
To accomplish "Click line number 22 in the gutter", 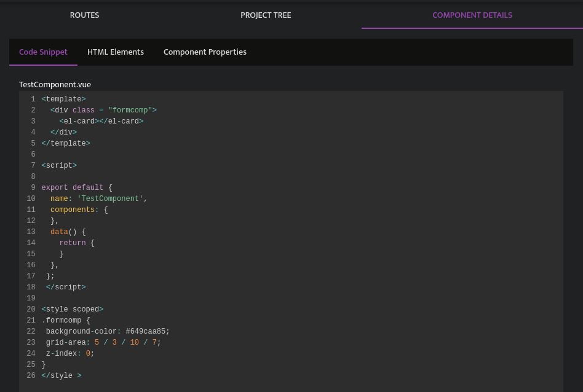I will [31, 331].
